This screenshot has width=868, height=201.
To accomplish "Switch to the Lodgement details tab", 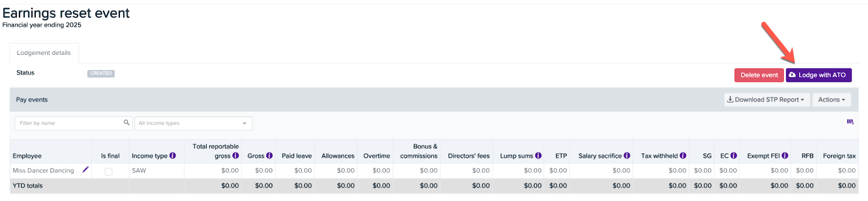I will [x=44, y=53].
